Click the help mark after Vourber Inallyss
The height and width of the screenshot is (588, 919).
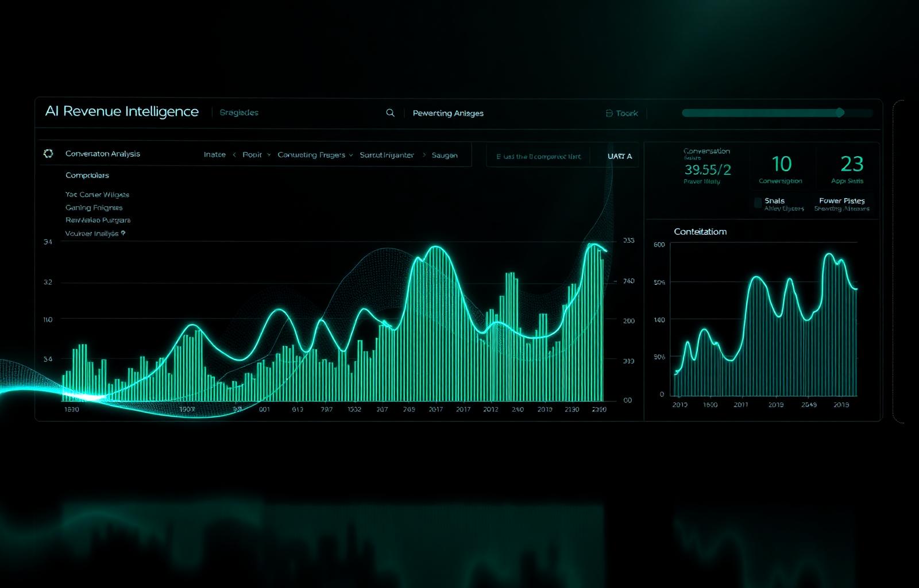[x=123, y=233]
